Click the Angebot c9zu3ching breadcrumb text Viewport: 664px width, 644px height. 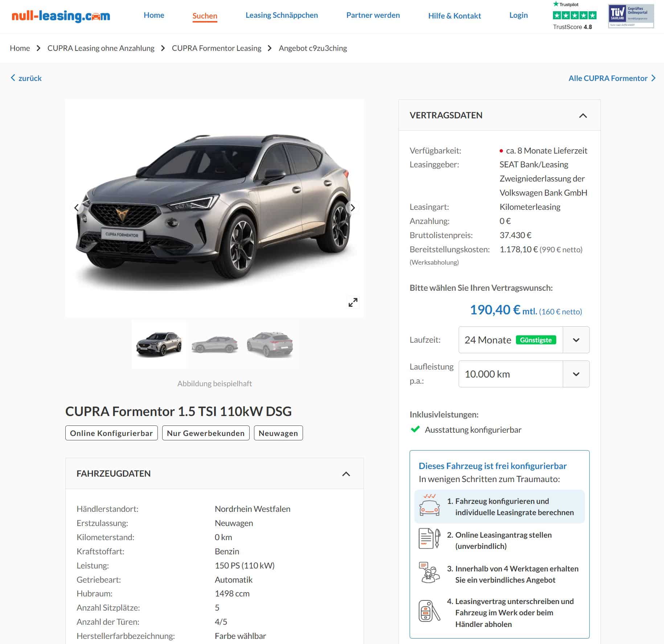[313, 48]
